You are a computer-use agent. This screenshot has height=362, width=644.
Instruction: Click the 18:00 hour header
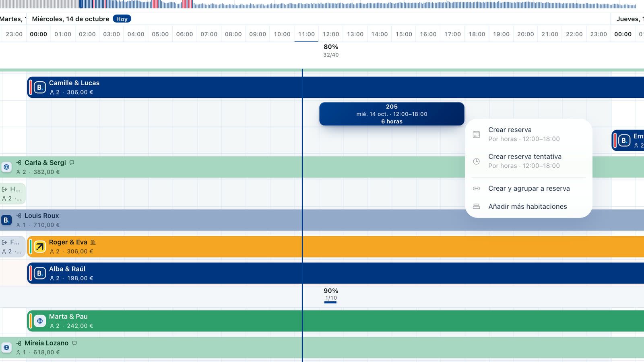point(477,34)
